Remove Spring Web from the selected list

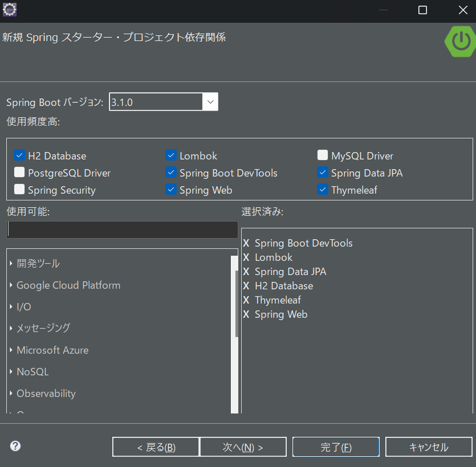[246, 314]
